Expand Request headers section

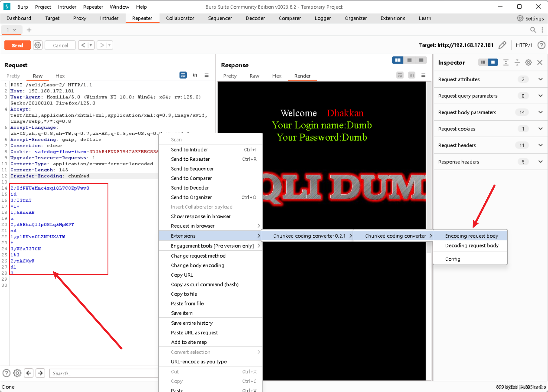click(540, 145)
